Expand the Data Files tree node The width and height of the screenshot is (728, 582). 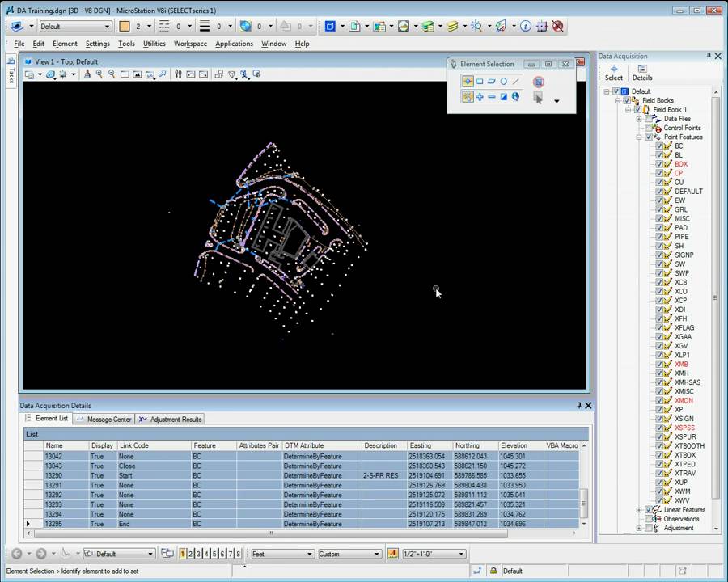click(639, 119)
